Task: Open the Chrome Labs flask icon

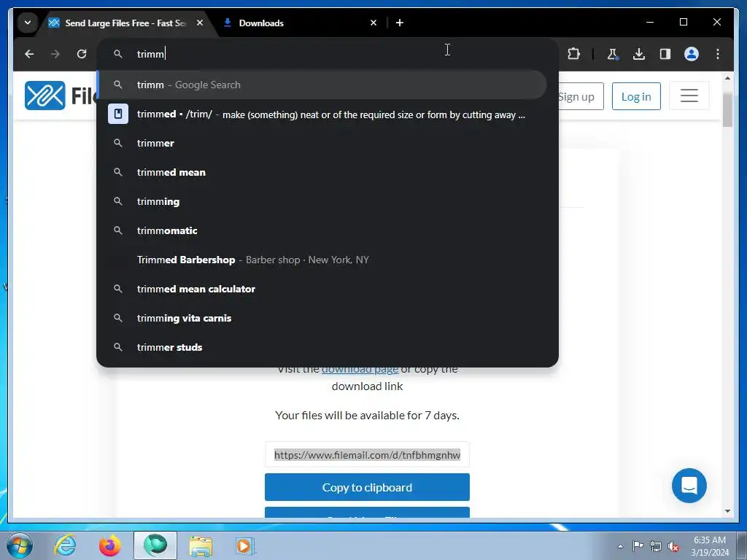Action: coord(613,54)
